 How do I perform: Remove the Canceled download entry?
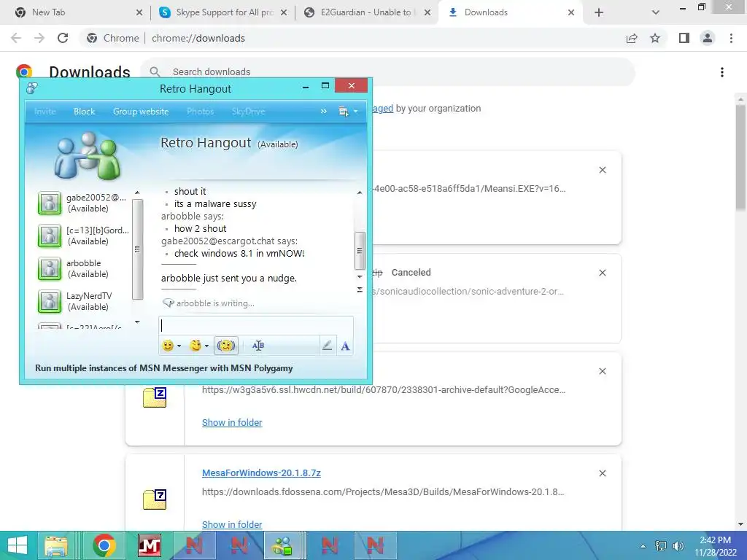click(602, 273)
